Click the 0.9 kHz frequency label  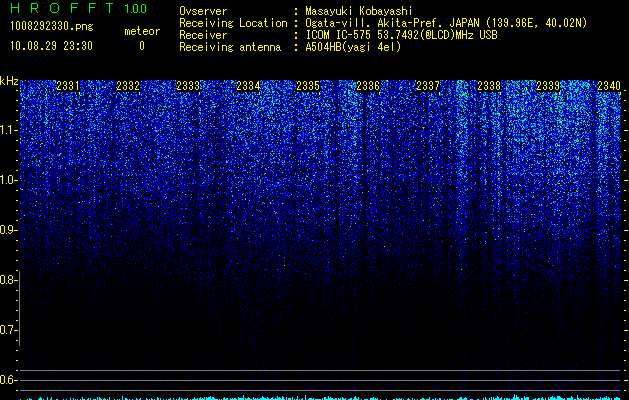pyautogui.click(x=8, y=230)
